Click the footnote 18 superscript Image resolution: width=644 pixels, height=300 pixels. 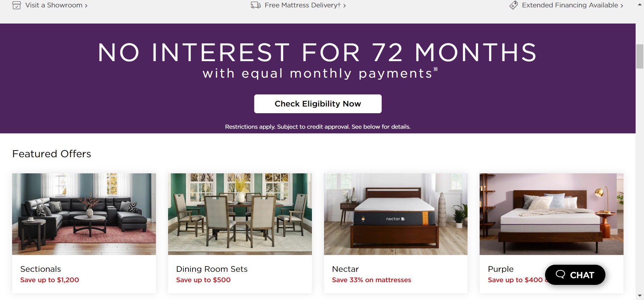point(435,69)
